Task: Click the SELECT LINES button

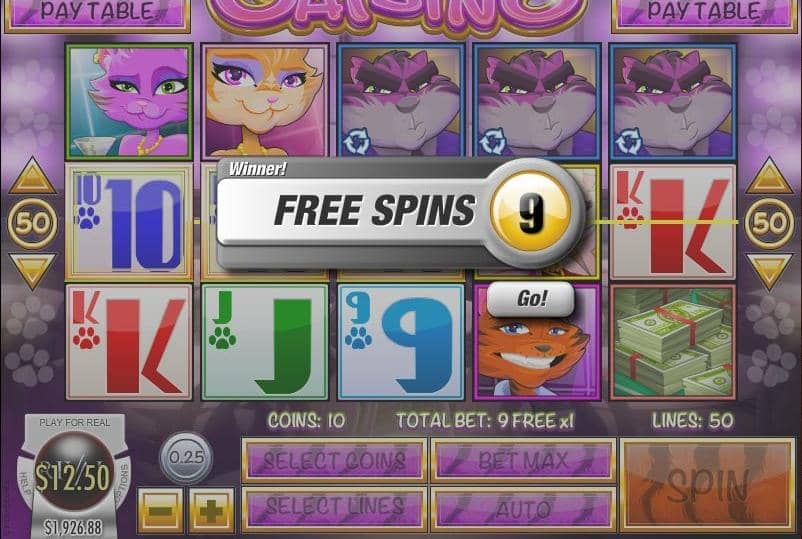Action: (x=335, y=508)
